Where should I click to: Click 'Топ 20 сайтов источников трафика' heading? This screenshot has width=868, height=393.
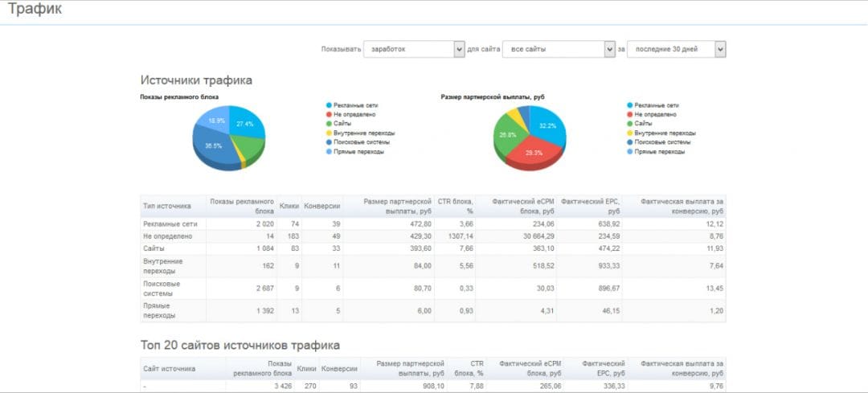click(240, 346)
